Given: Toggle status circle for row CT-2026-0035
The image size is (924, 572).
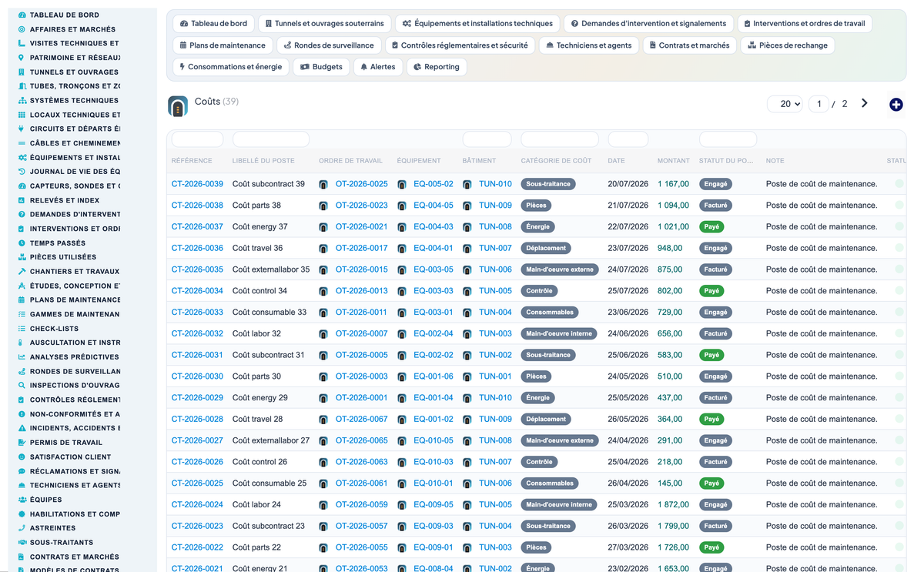Looking at the screenshot, I should click(899, 269).
